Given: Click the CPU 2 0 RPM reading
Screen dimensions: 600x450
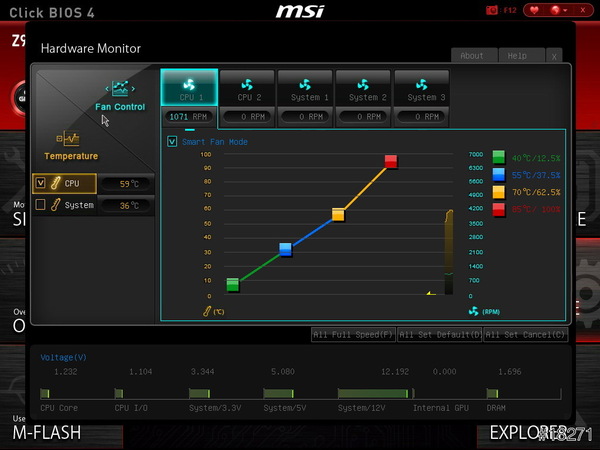Looking at the screenshot, I should 248,117.
